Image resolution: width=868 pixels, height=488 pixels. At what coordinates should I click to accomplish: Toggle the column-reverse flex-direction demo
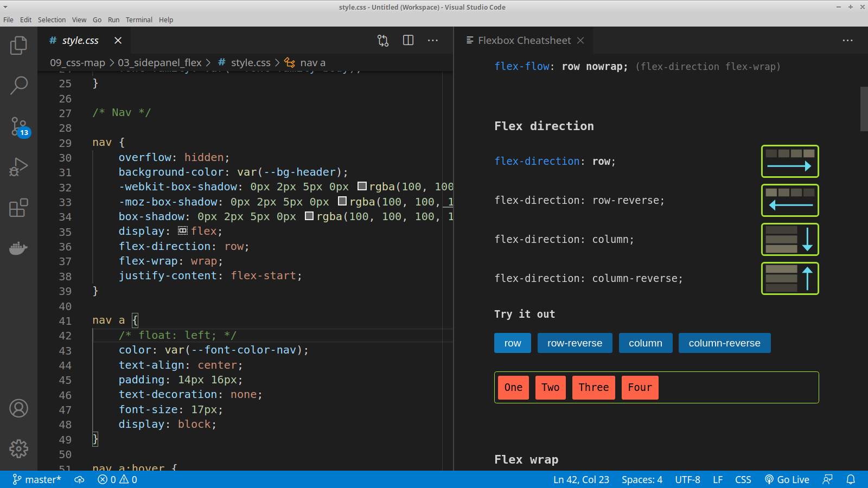tap(724, 343)
